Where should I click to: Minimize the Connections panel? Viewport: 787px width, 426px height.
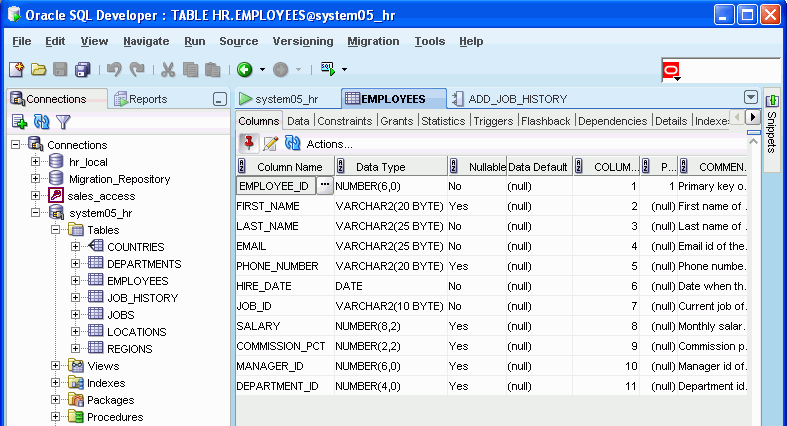tap(219, 99)
